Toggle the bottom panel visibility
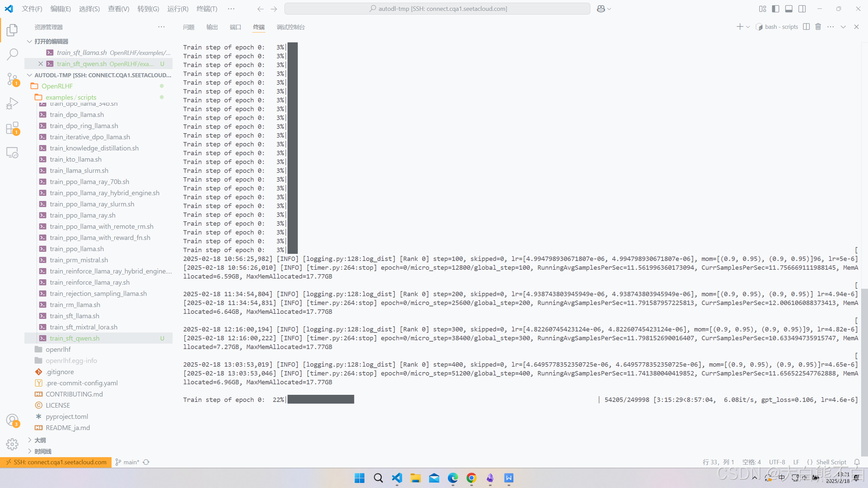 click(x=789, y=9)
